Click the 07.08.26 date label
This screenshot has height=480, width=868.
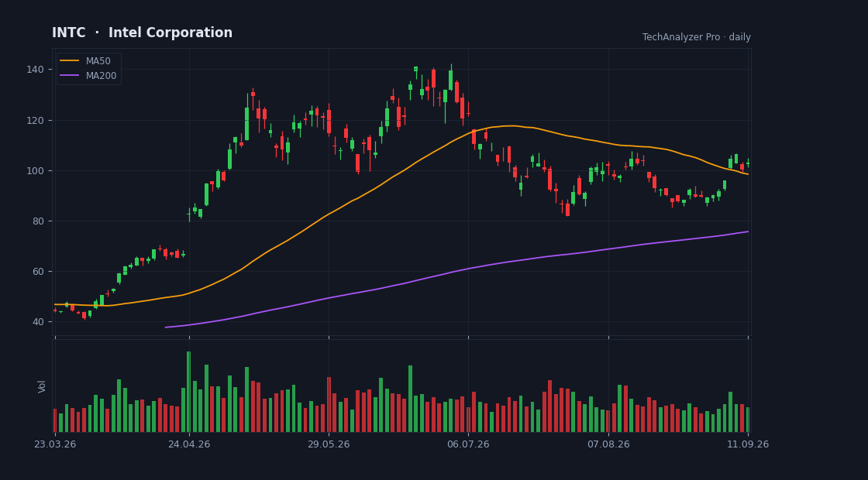[608, 444]
